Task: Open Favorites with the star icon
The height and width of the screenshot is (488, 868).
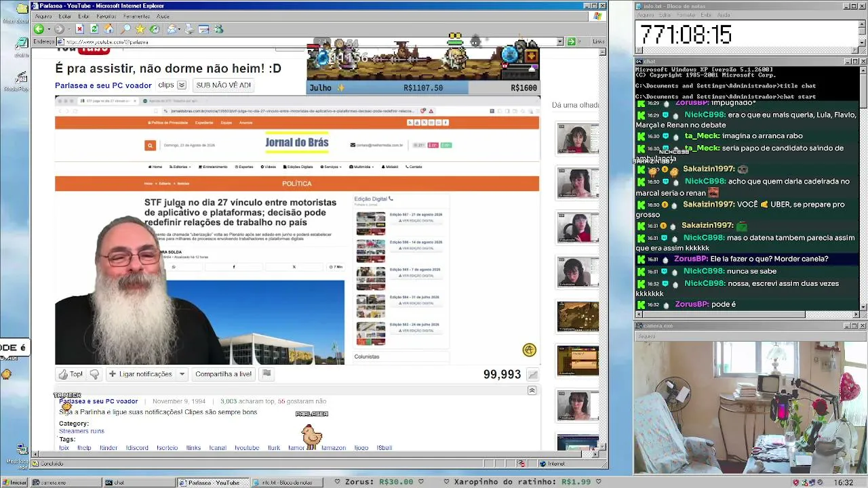Action: tap(140, 29)
